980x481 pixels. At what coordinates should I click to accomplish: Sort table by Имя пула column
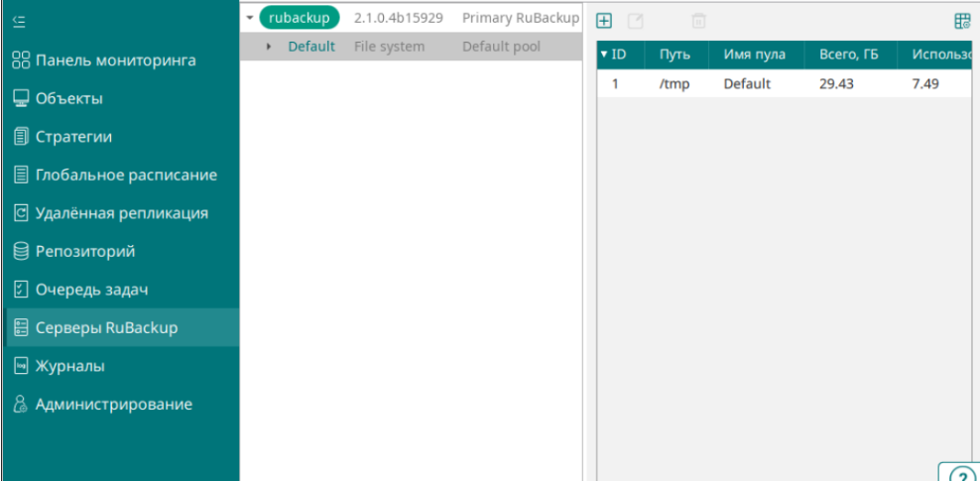coord(757,55)
